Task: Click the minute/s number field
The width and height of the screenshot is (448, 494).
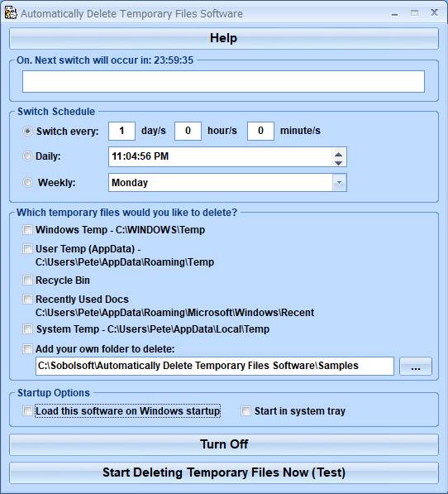Action: pos(260,131)
